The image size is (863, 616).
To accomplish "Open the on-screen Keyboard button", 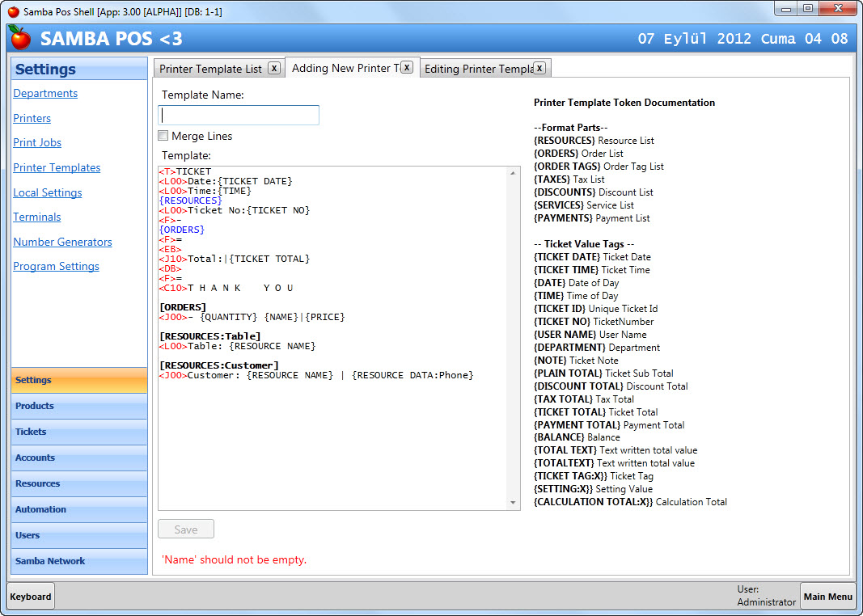I will pyautogui.click(x=31, y=597).
